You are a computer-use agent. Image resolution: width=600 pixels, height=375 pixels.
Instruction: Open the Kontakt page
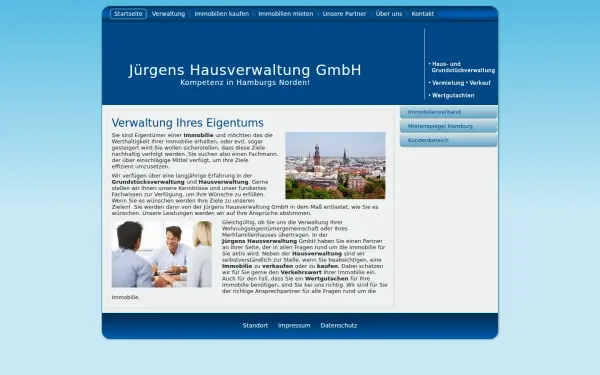pyautogui.click(x=423, y=14)
